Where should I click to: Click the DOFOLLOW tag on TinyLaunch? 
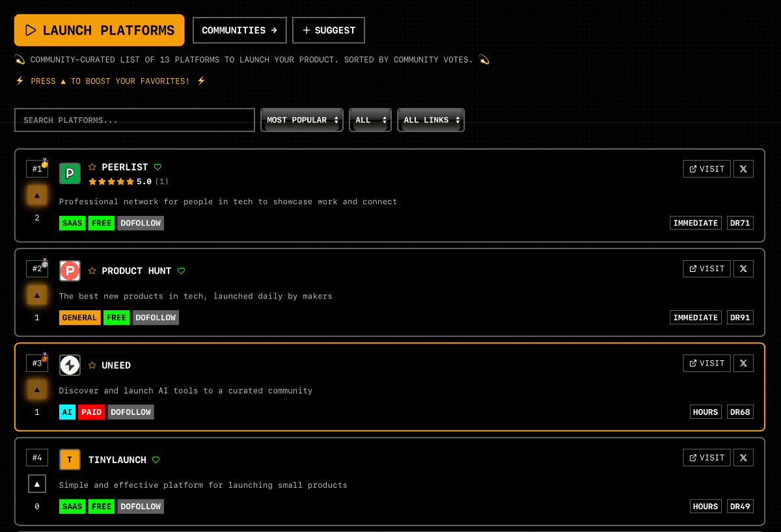coord(141,506)
